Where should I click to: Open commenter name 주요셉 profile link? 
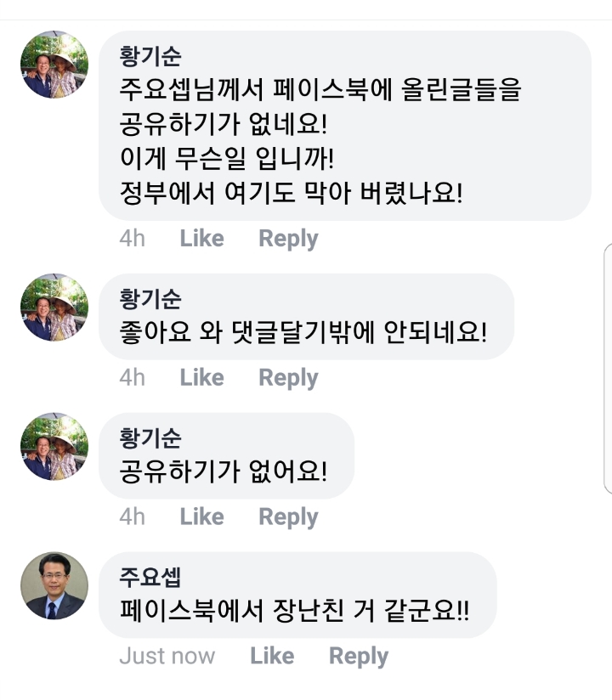pyautogui.click(x=150, y=578)
